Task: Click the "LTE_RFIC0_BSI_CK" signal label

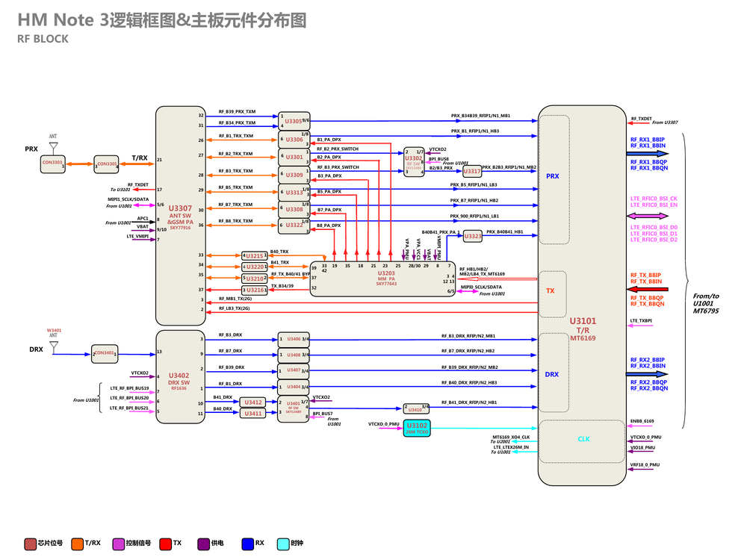Action: point(654,199)
